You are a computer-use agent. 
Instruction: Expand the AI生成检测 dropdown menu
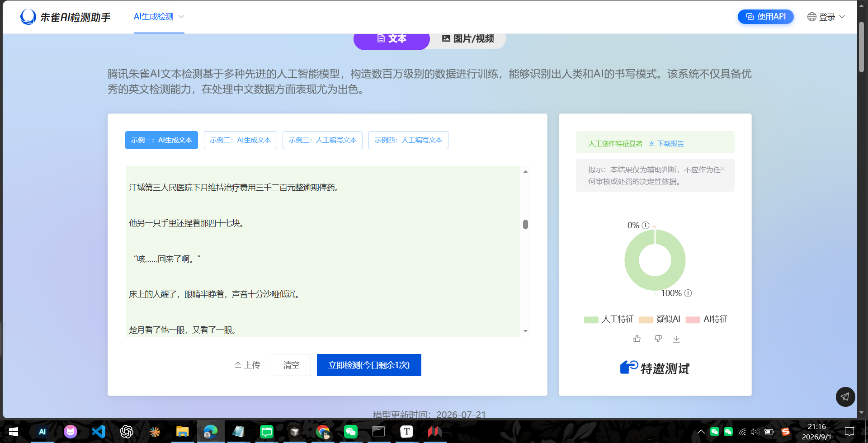pos(159,17)
